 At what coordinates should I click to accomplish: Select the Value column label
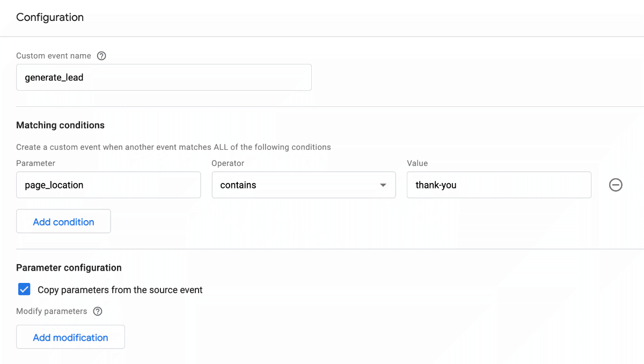418,163
